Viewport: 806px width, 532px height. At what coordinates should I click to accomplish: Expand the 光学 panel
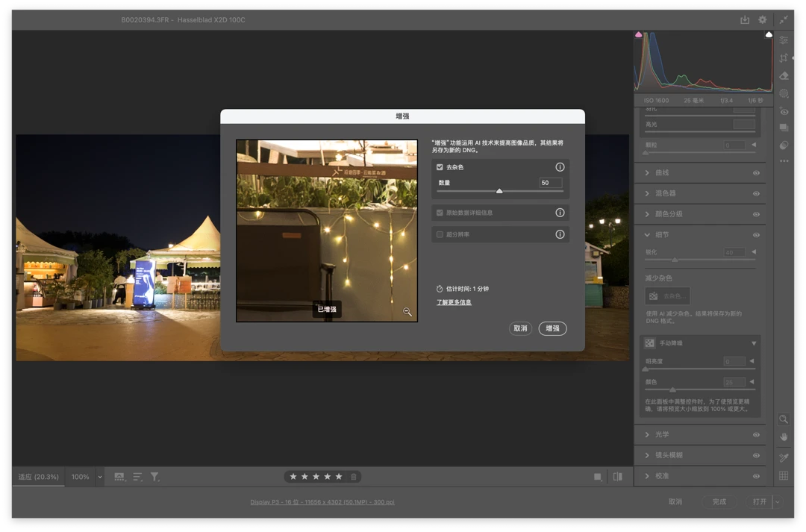pos(646,434)
